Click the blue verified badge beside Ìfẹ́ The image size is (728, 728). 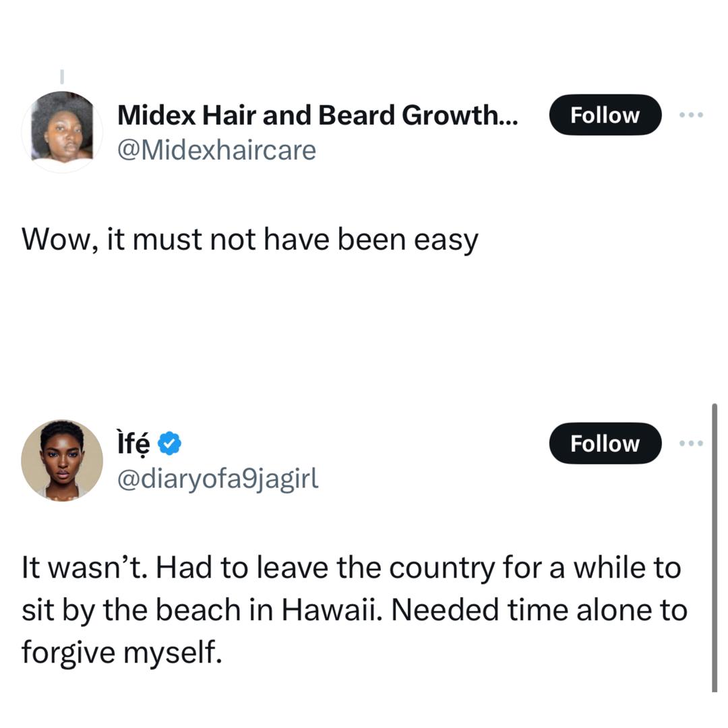coord(169,444)
